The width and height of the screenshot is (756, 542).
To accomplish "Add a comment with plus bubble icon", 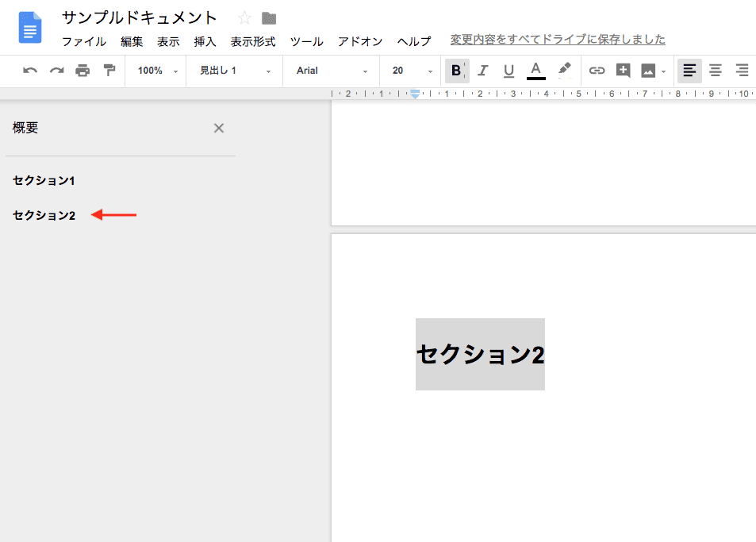I will pyautogui.click(x=623, y=71).
